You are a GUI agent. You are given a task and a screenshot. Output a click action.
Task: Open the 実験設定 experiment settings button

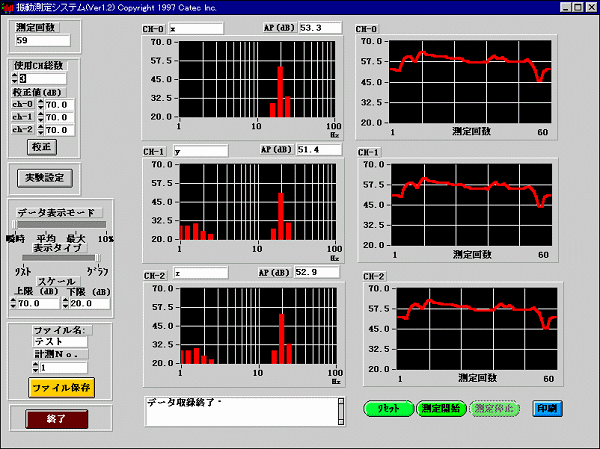45,178
